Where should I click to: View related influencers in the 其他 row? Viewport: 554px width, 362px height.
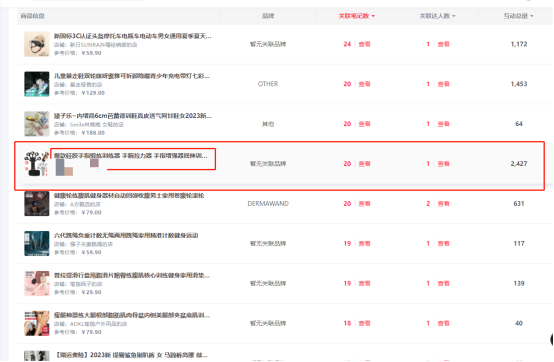[443, 124]
